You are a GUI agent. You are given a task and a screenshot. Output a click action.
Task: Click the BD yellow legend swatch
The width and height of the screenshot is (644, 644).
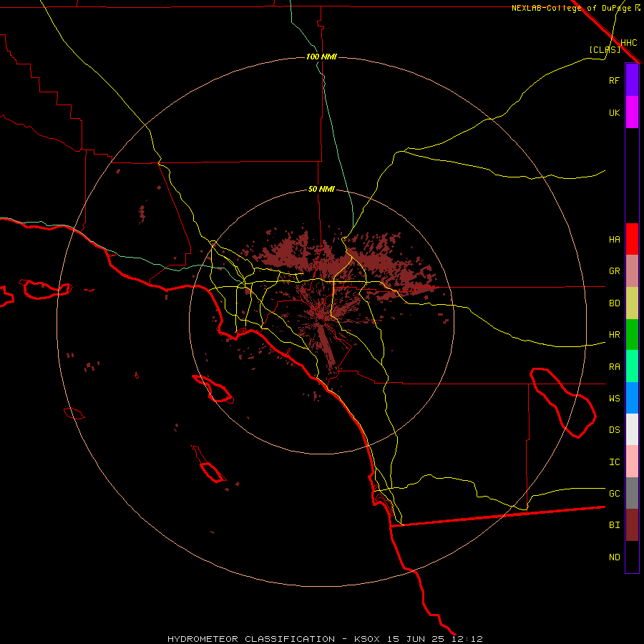pos(632,303)
